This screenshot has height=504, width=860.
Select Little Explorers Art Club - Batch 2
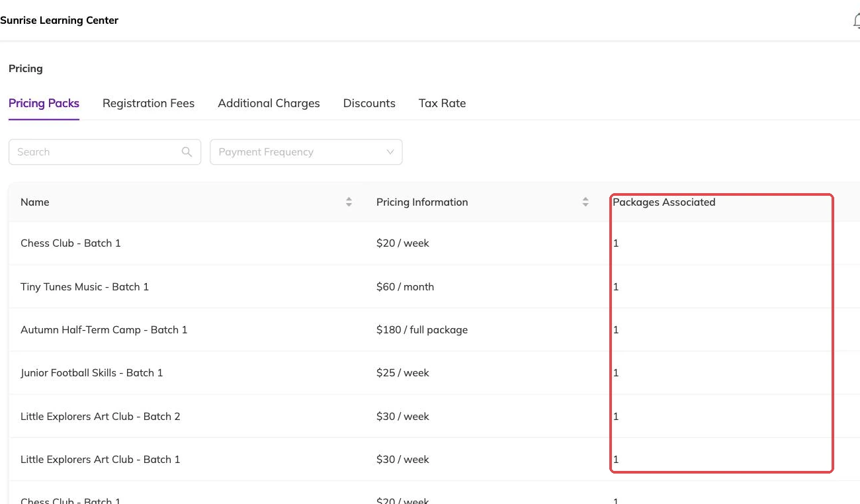point(101,417)
